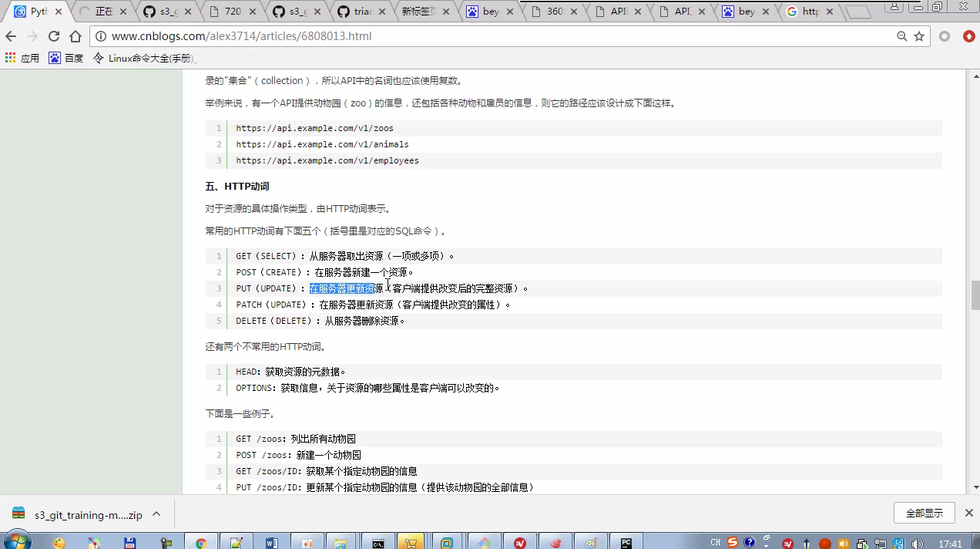Screen dimensions: 980x549
Task: Click the text 下面是一些例子
Action: tap(240, 414)
